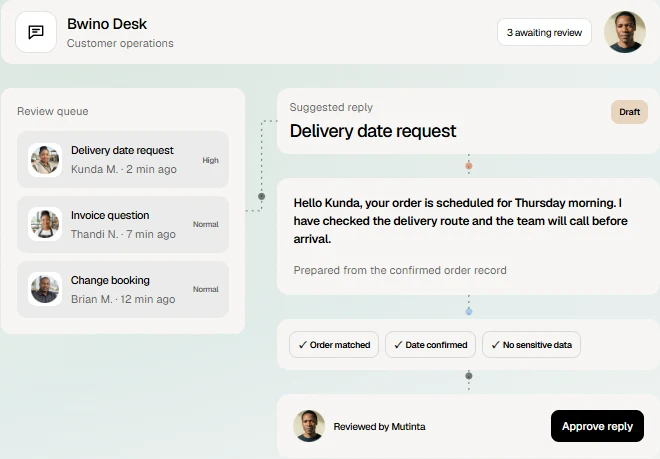This screenshot has height=459, width=660.
Task: Click the Normal priority label for Change booking
Action: [206, 289]
